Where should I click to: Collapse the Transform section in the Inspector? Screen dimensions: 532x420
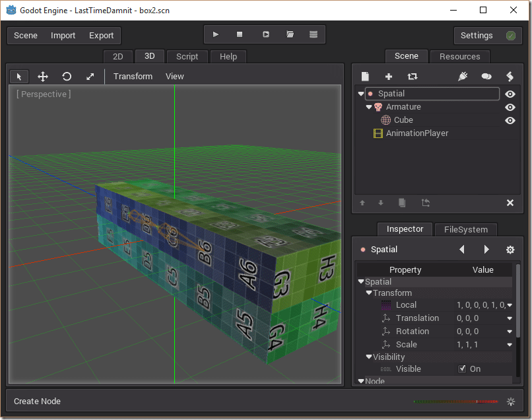pyautogui.click(x=369, y=293)
